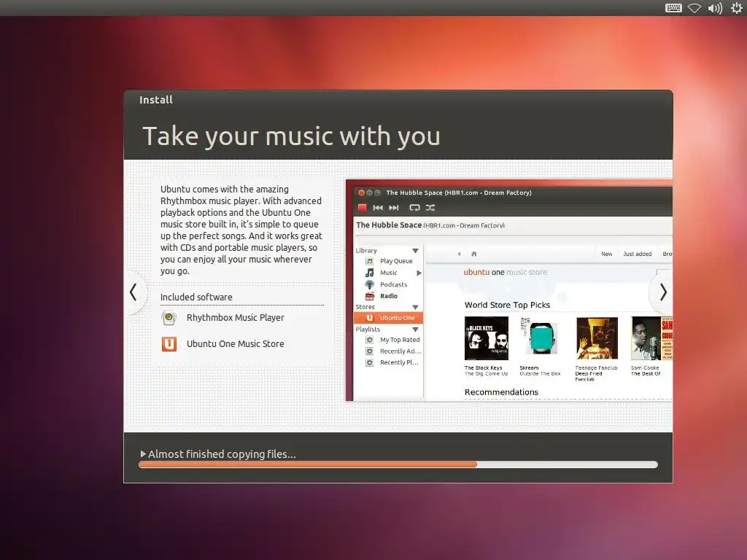Click the Recently Pl... gear icon
Screen dimensions: 747x560
pos(369,362)
